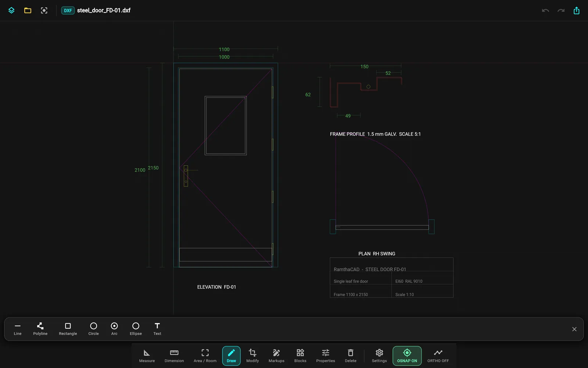Select the Circle draw tool
Image resolution: width=588 pixels, height=368 pixels.
point(93,329)
